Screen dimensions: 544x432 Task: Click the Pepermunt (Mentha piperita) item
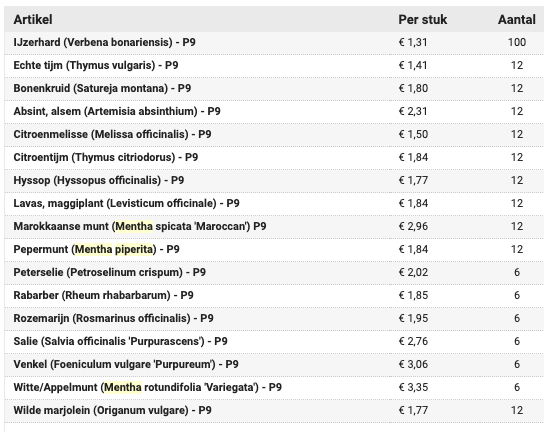tap(96, 249)
